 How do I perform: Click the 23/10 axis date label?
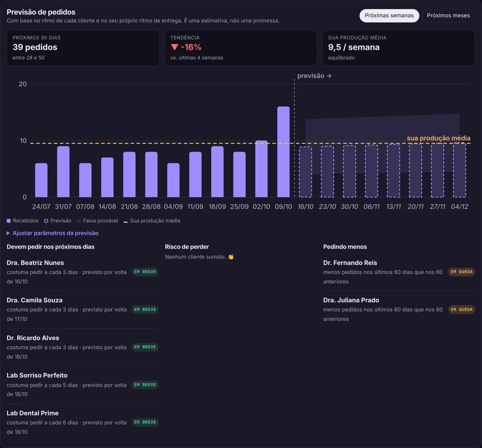coord(327,207)
